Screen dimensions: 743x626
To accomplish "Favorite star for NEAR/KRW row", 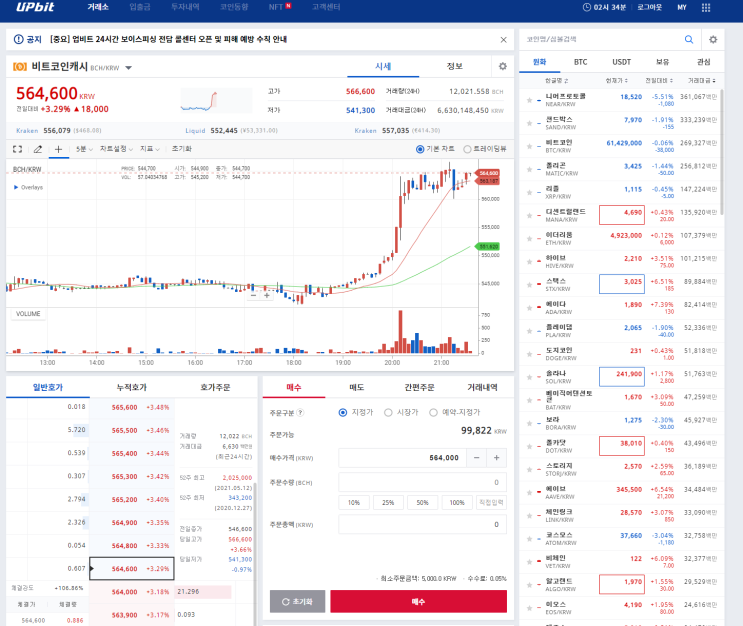I will 529,100.
